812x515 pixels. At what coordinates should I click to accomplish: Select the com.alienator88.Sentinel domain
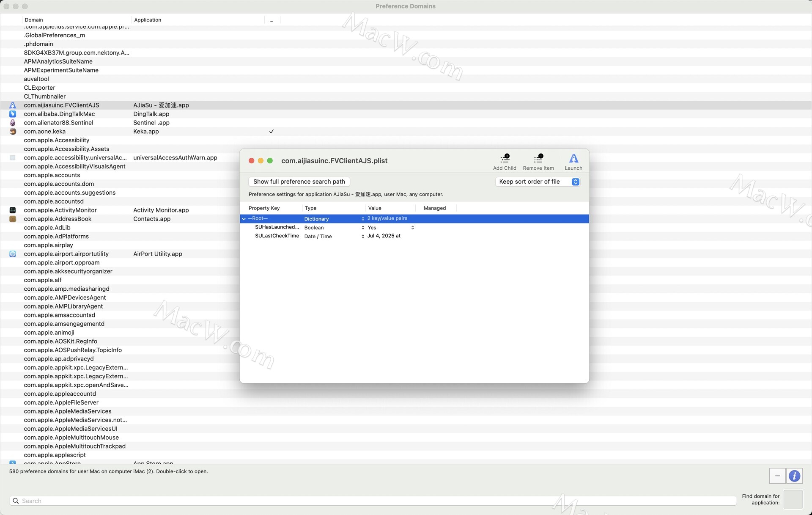pyautogui.click(x=58, y=123)
